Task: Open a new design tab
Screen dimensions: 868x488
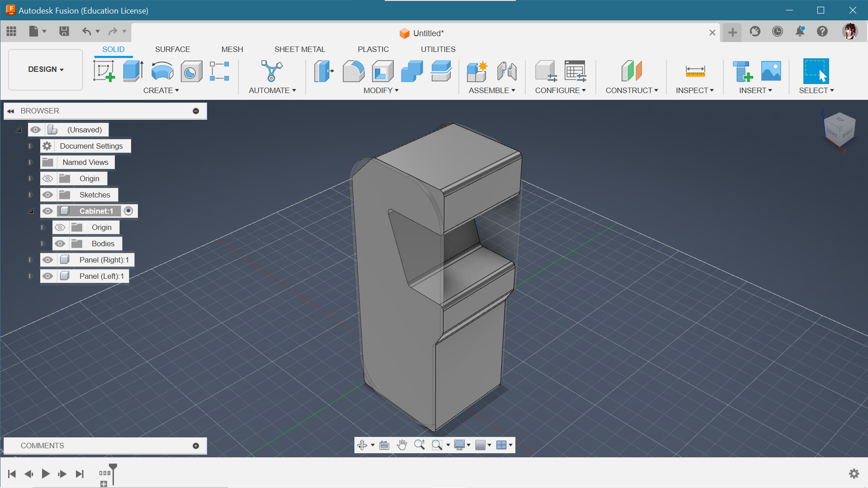Action: pyautogui.click(x=732, y=32)
